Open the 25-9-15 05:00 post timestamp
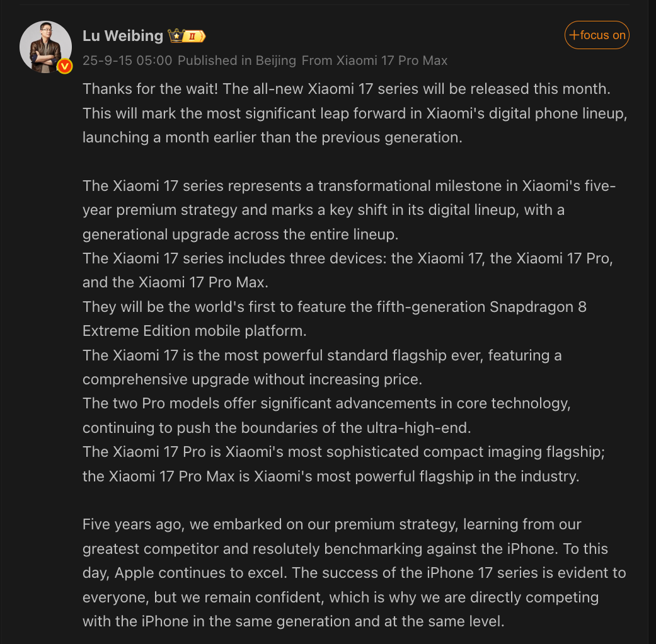This screenshot has height=644, width=656. (x=127, y=60)
